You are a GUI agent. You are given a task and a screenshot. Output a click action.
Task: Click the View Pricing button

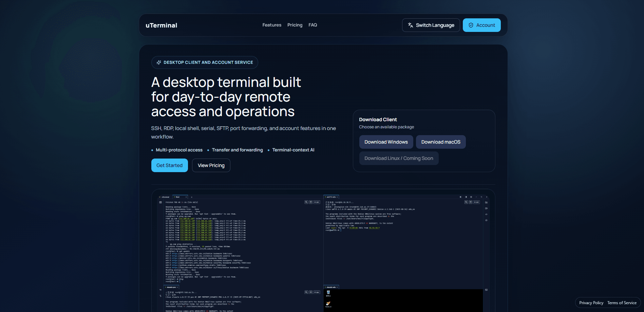pyautogui.click(x=211, y=165)
